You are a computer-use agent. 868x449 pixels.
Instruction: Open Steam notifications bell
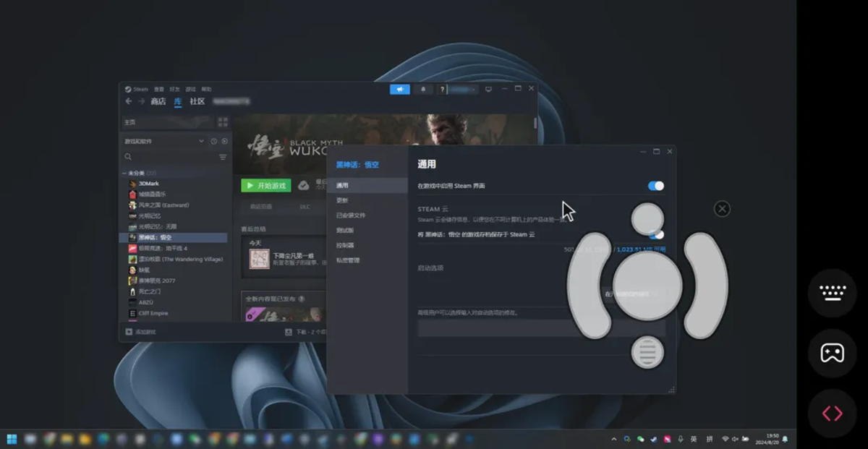(x=423, y=89)
